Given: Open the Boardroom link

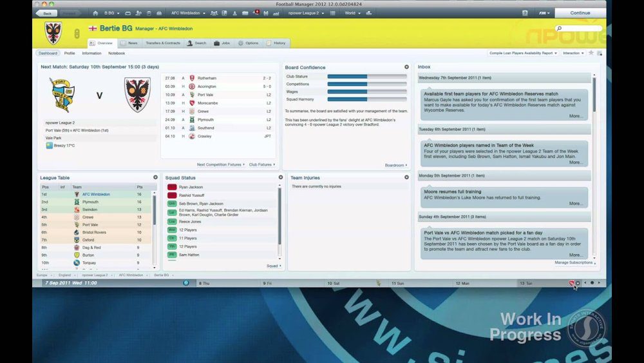Looking at the screenshot, I should (396, 165).
